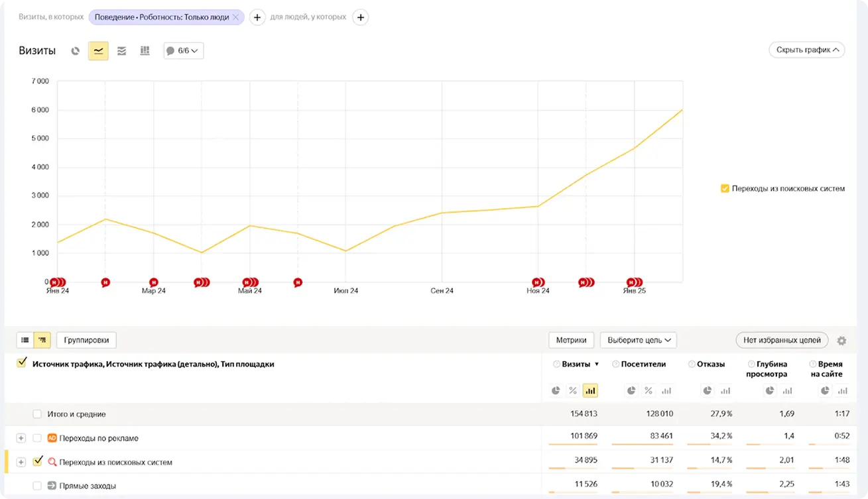
Task: Show bar chart for Посетители column
Action: pyautogui.click(x=666, y=391)
